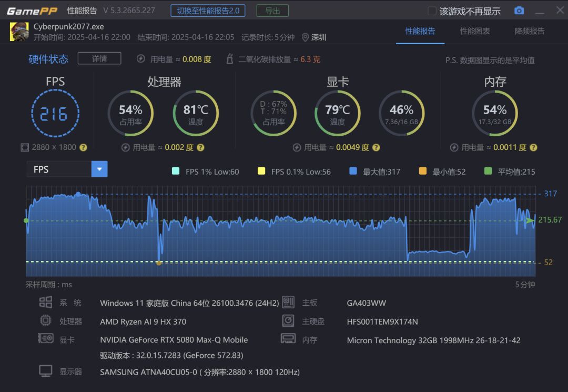568x392 pixels.
Task: Toggle the FPS 1% Low legend marker
Action: coord(176,171)
